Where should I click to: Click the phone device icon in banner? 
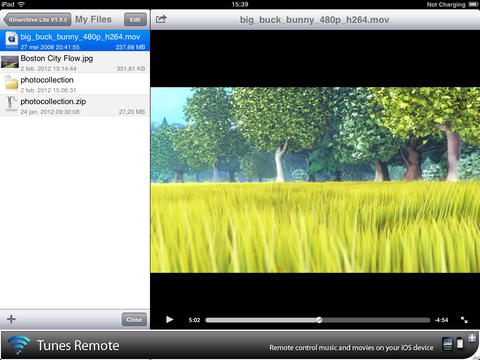click(460, 343)
